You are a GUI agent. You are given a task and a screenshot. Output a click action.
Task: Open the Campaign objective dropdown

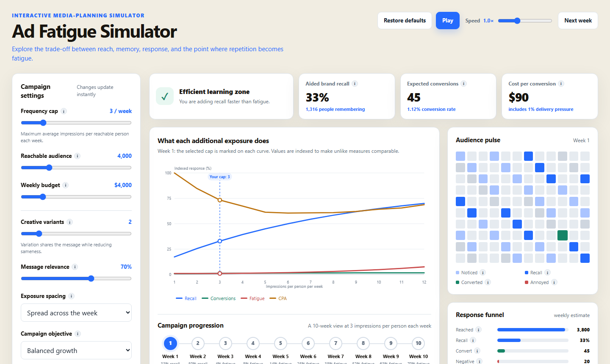click(x=76, y=350)
